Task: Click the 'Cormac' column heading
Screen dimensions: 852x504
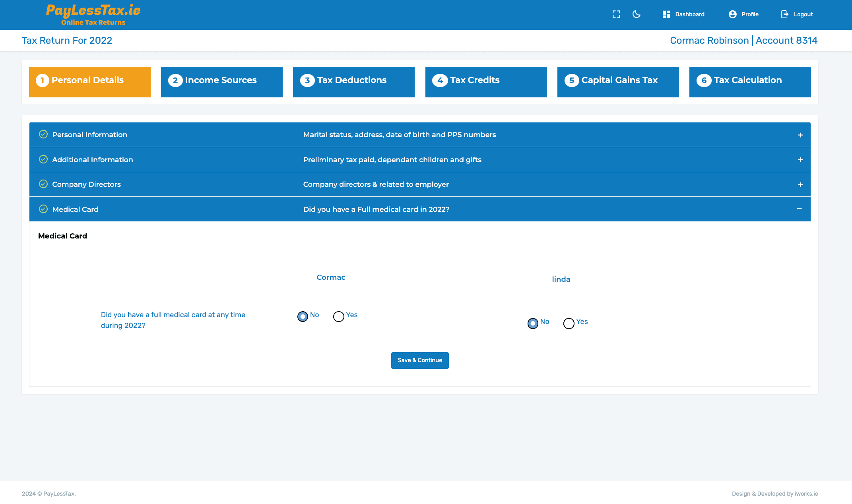Action: coord(331,277)
